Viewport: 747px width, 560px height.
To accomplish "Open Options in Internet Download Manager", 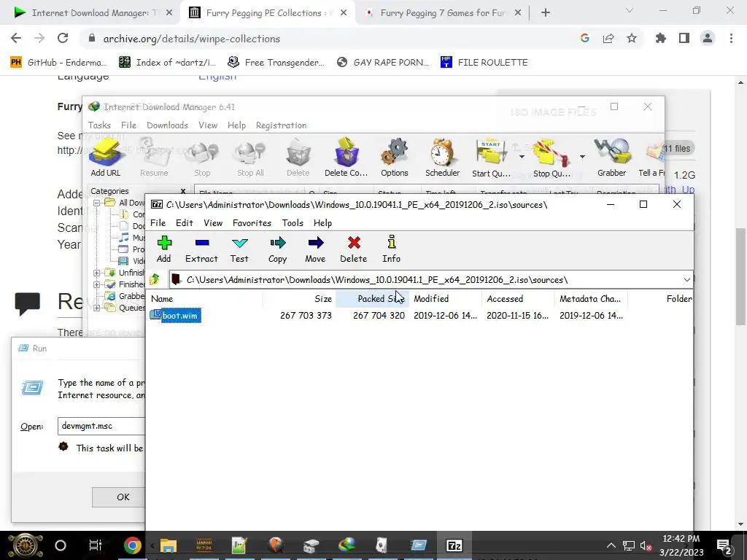I will (x=395, y=157).
